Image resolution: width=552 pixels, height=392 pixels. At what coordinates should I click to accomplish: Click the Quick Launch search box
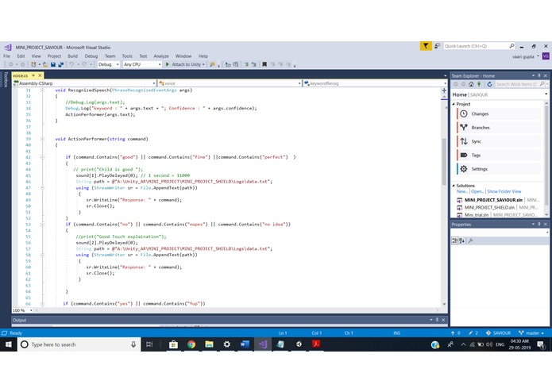pos(479,46)
